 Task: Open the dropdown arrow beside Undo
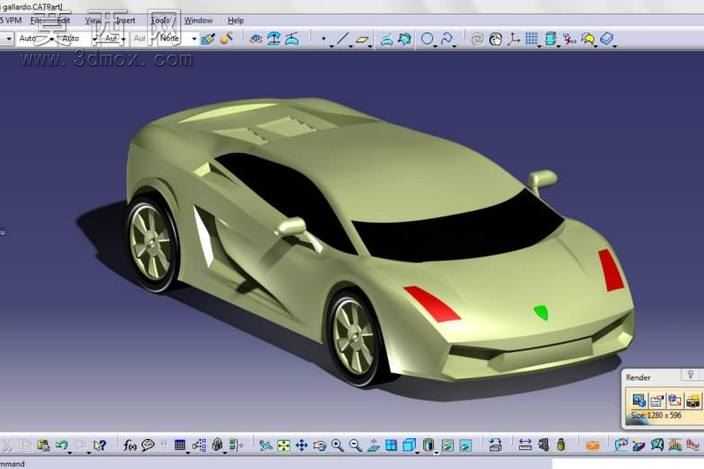point(70,451)
